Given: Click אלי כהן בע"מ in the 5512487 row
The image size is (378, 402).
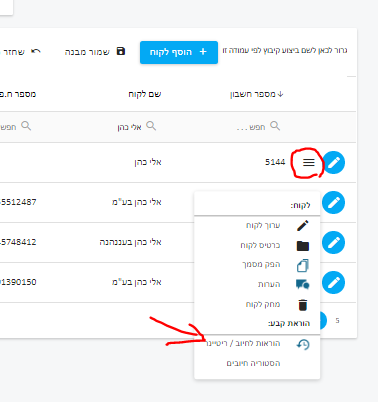Looking at the screenshot, I should (x=137, y=202).
